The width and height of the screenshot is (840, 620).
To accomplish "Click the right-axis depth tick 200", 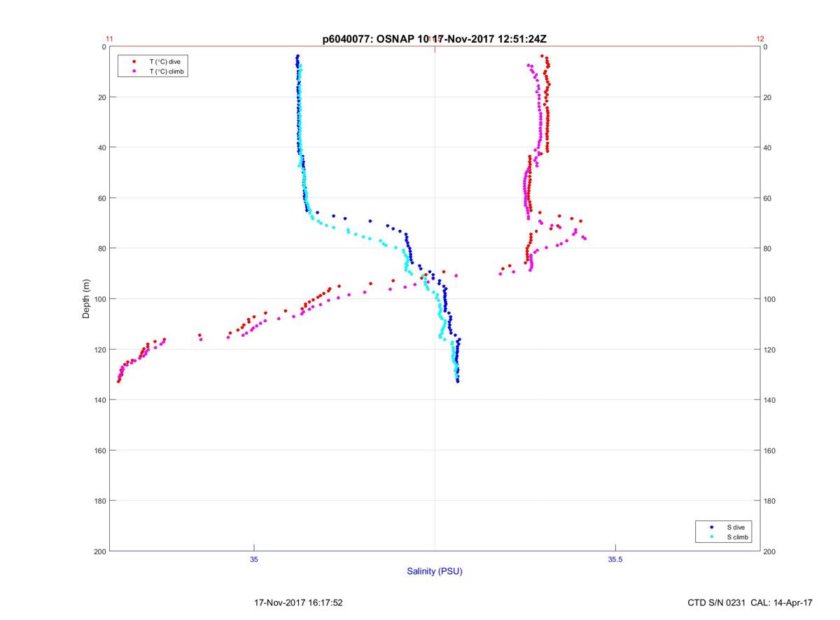I will tap(769, 551).
